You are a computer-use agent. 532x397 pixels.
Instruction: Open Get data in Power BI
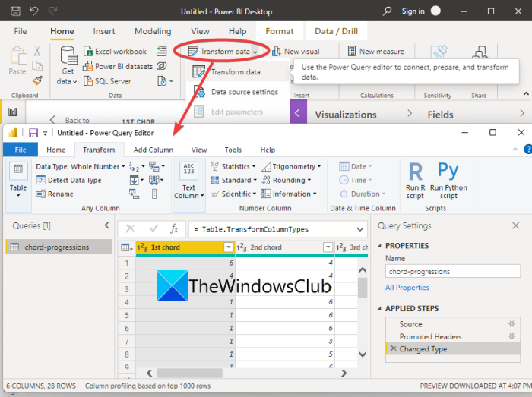68,66
